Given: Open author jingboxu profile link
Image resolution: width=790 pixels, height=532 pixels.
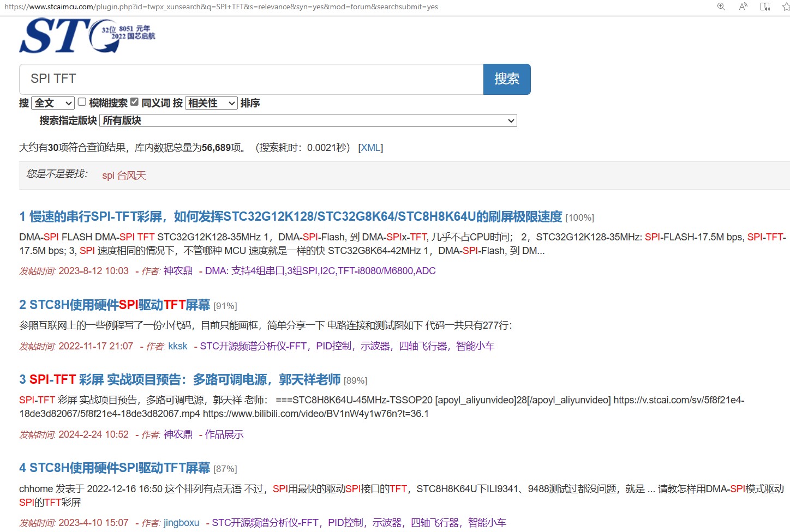Looking at the screenshot, I should pyautogui.click(x=181, y=523).
